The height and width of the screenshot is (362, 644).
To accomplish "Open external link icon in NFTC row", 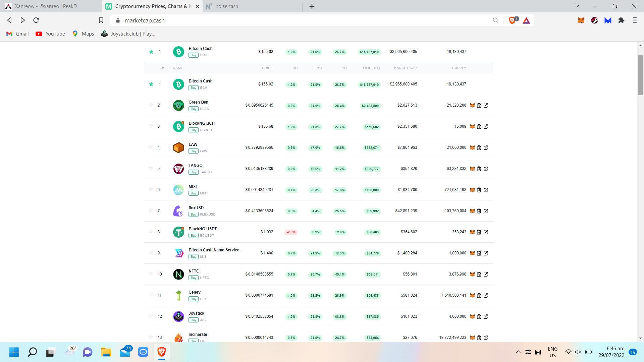I will (486, 274).
